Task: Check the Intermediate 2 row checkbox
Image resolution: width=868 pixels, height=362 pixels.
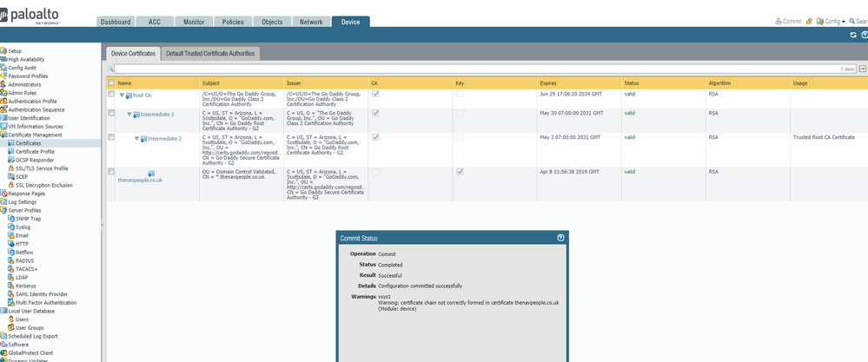Action: 111,136
